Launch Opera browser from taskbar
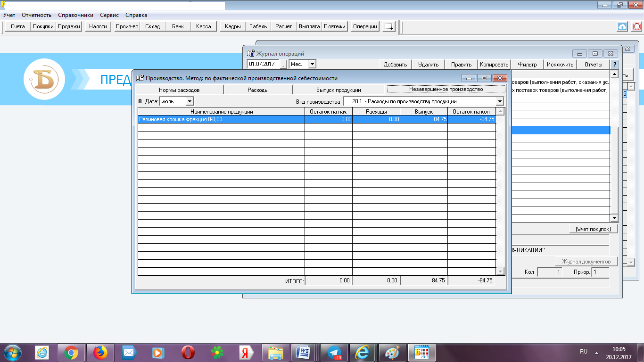Viewport: 644px width, 362px height. pyautogui.click(x=188, y=352)
